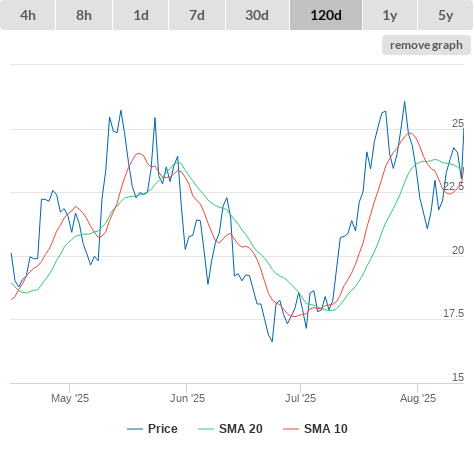Show the 1y time range
The width and height of the screenshot is (474, 455).
point(390,15)
